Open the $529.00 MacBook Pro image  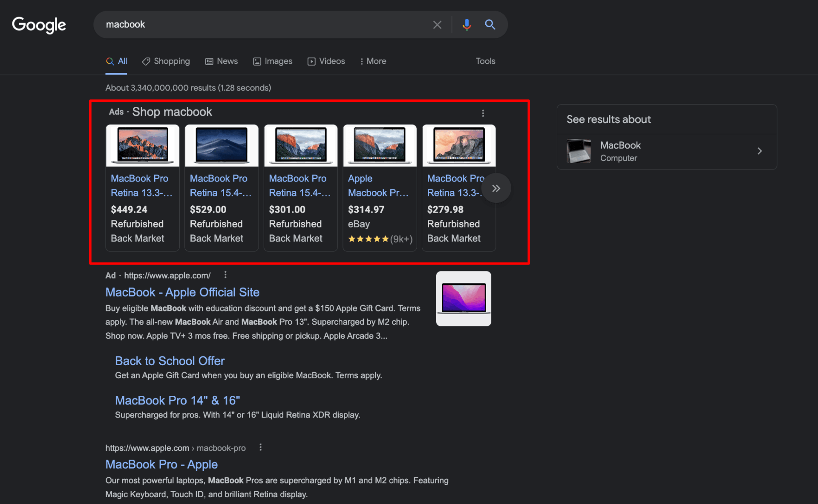pyautogui.click(x=222, y=146)
